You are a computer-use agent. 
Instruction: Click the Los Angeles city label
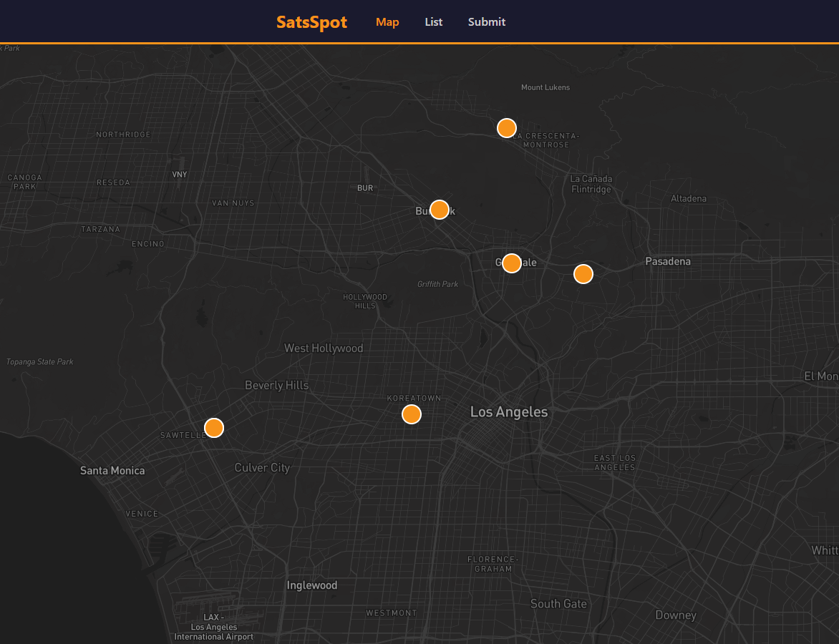point(509,412)
